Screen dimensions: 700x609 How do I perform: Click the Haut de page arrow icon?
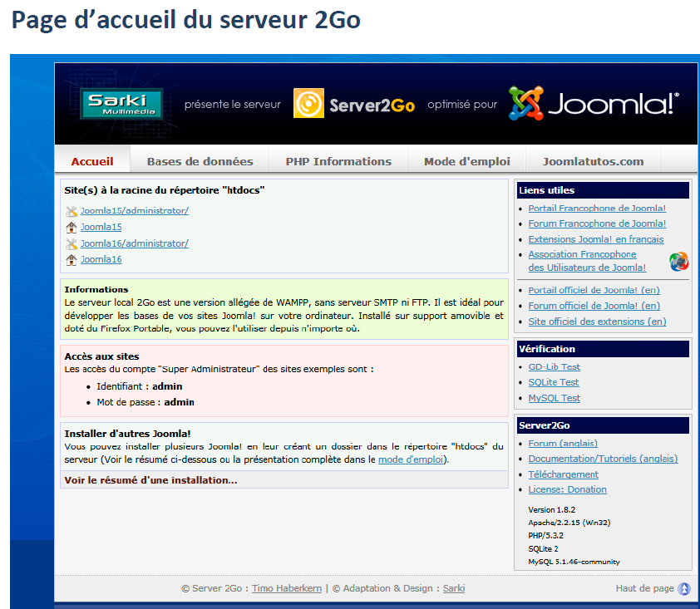pyautogui.click(x=684, y=589)
